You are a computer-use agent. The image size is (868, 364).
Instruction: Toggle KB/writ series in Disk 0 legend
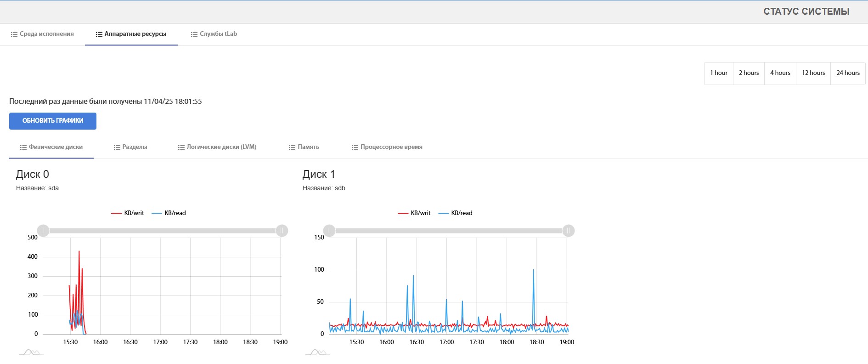(128, 213)
